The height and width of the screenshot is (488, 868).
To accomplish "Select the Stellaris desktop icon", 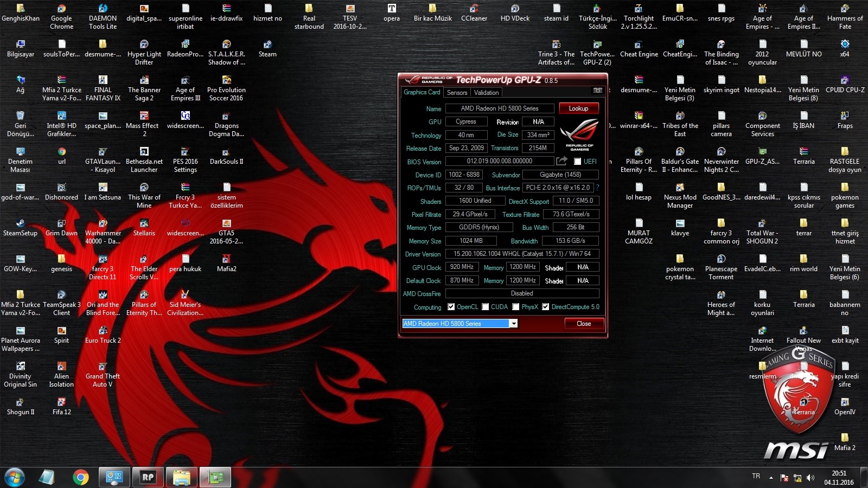I will click(x=144, y=227).
